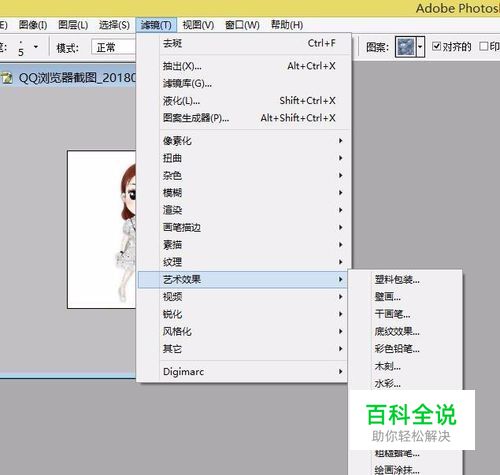The image size is (500, 475).
Task: Close the open 滤镜(T) menu
Action: click(156, 25)
